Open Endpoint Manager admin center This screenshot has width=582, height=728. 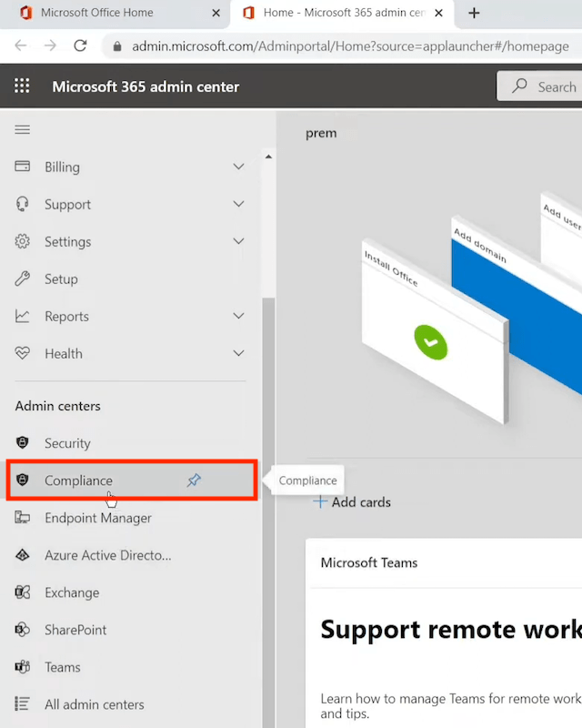[130, 518]
